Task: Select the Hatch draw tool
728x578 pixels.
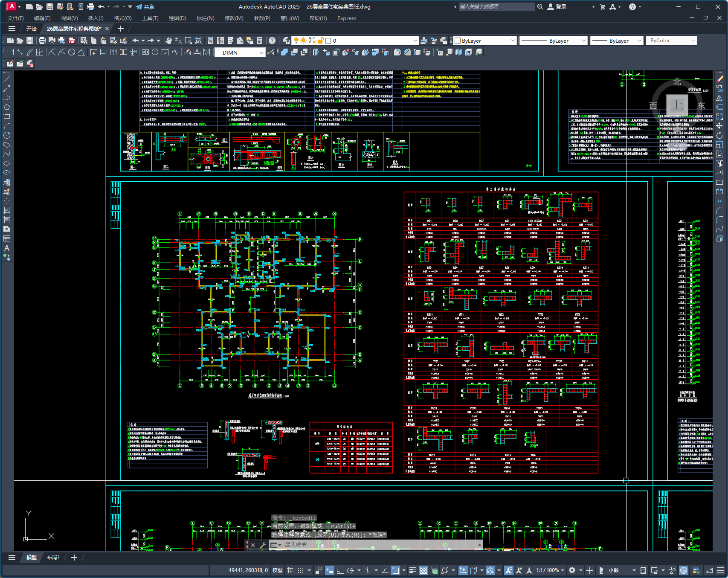Action: click(x=7, y=210)
